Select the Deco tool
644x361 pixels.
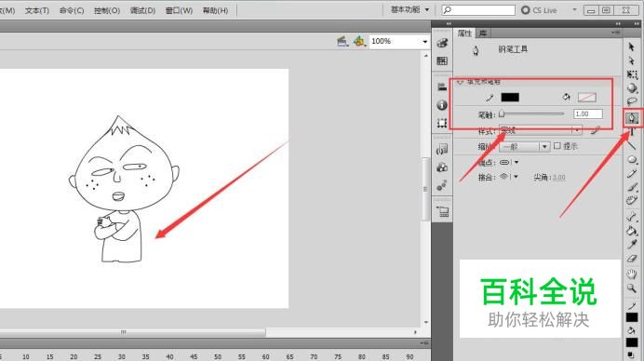point(632,200)
